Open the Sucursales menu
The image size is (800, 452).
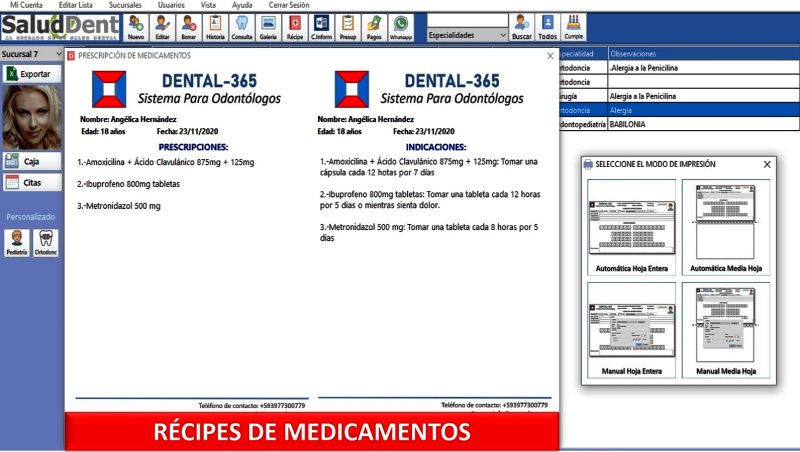(x=125, y=5)
